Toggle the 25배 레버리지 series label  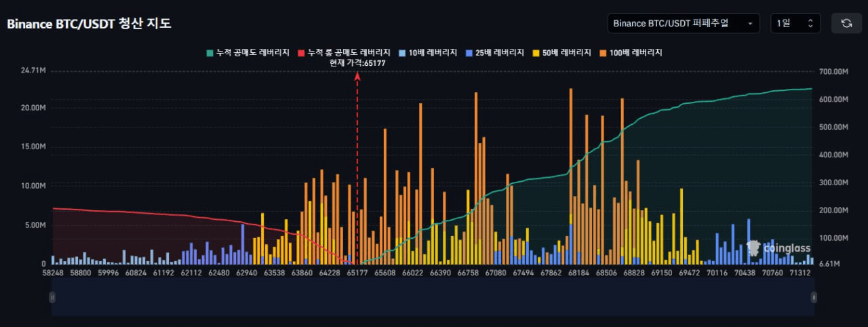click(500, 52)
